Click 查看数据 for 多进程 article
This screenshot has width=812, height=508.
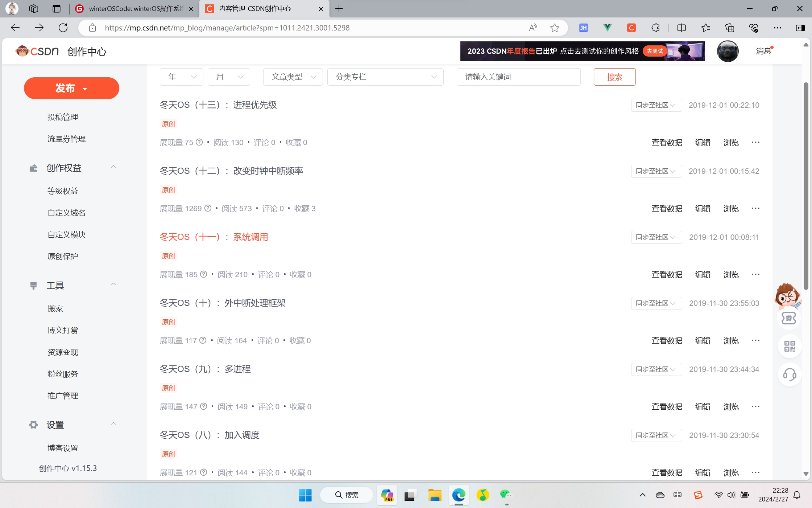[x=667, y=406]
